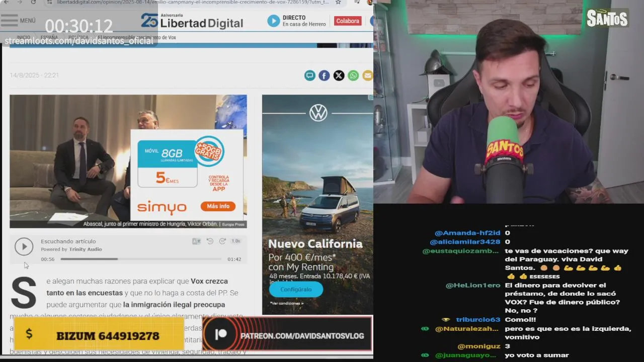This screenshot has height=362, width=644.
Task: Change the 1.0x playback speed
Action: pos(235,241)
